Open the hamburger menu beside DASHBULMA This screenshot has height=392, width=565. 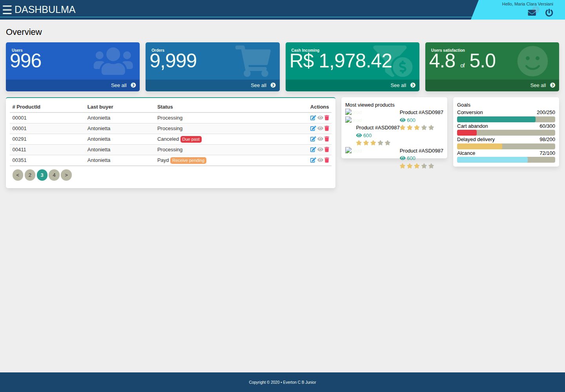coord(7,10)
